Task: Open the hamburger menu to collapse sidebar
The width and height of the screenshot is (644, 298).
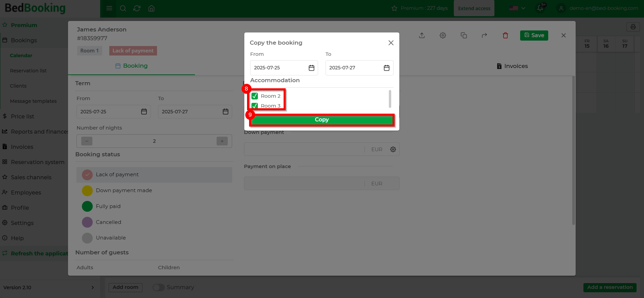Action: coord(109,8)
